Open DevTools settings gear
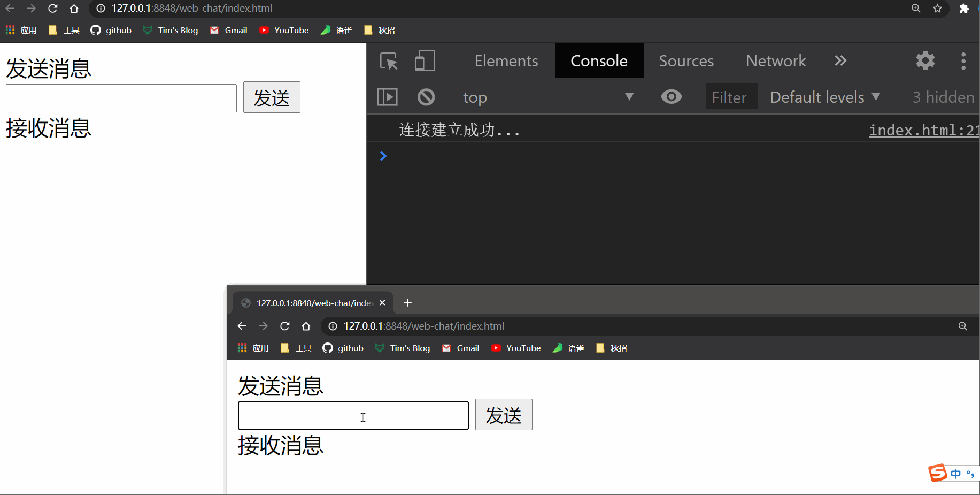The image size is (980, 495). [925, 61]
